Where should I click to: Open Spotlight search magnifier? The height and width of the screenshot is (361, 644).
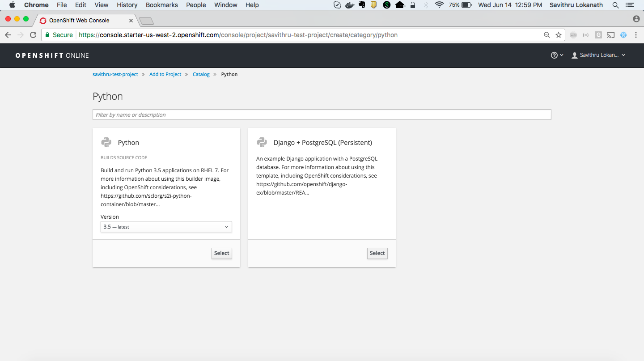(616, 5)
